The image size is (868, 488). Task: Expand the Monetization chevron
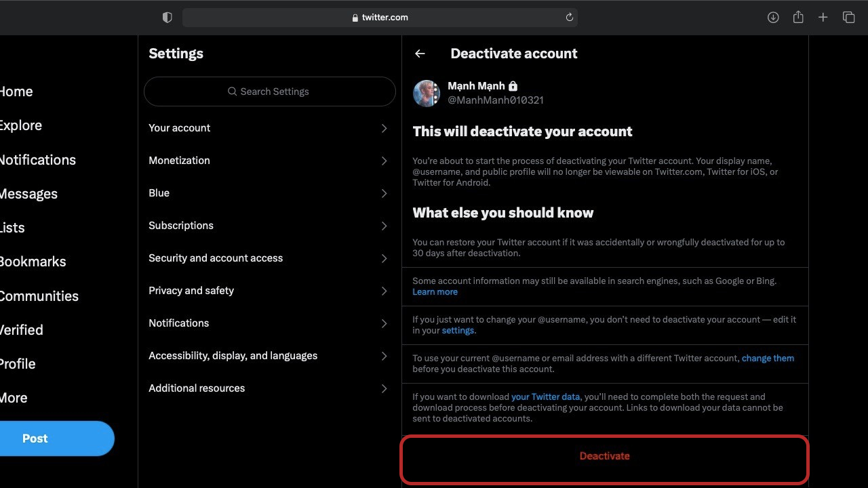click(384, 161)
